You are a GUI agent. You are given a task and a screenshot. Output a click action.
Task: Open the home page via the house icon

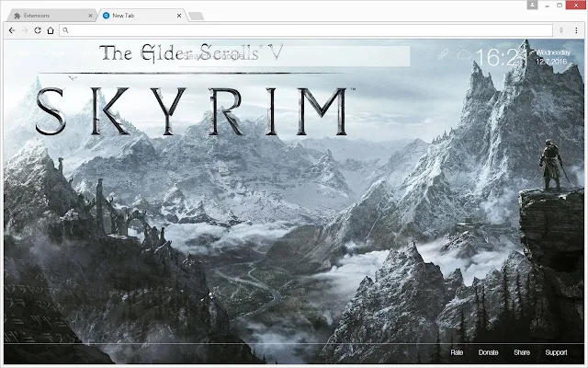pos(51,30)
